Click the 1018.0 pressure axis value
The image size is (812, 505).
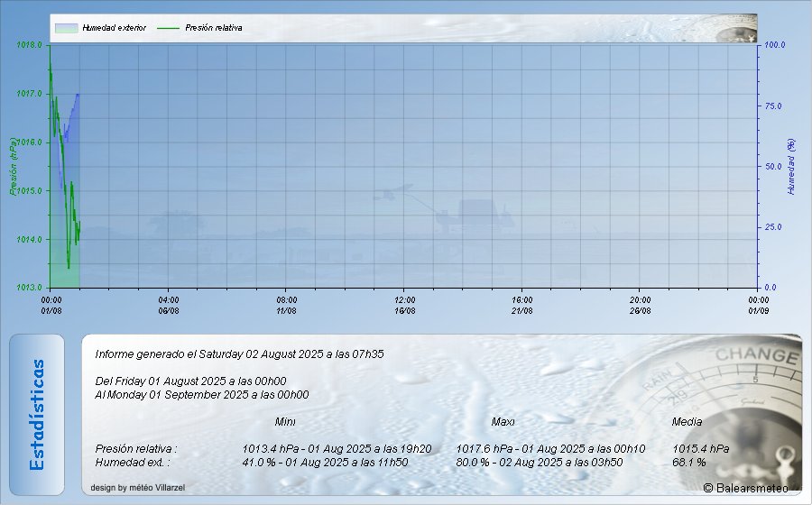tap(30, 45)
